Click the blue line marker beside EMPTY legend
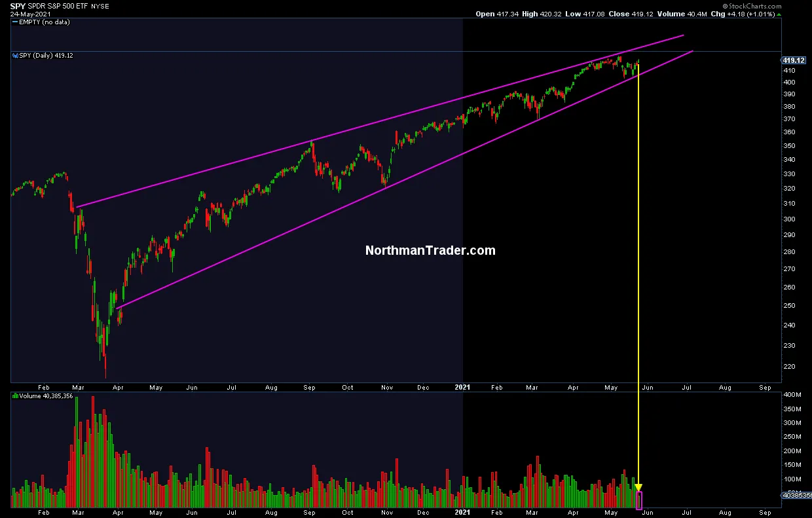Viewport: 812px width, 518px height. pyautogui.click(x=15, y=22)
